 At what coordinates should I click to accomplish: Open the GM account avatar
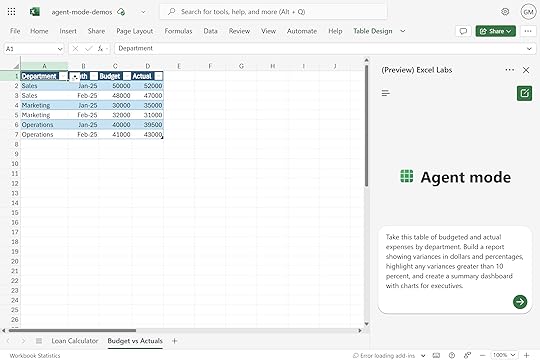528,12
